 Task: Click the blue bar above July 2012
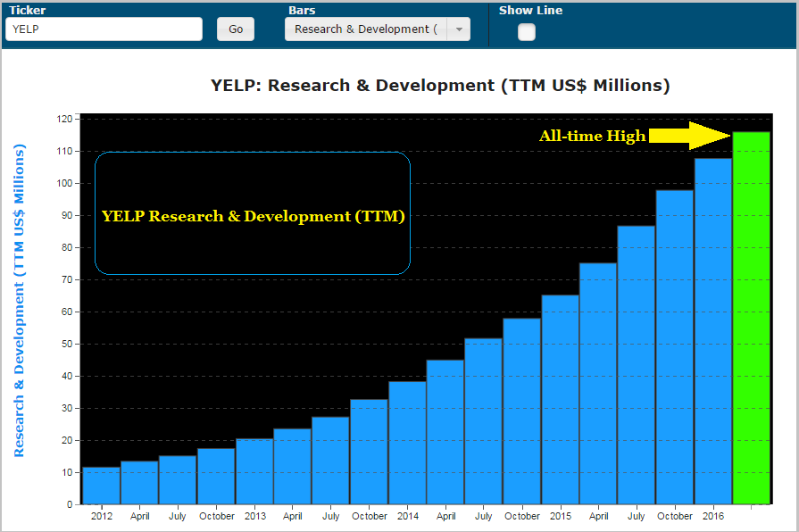178,480
